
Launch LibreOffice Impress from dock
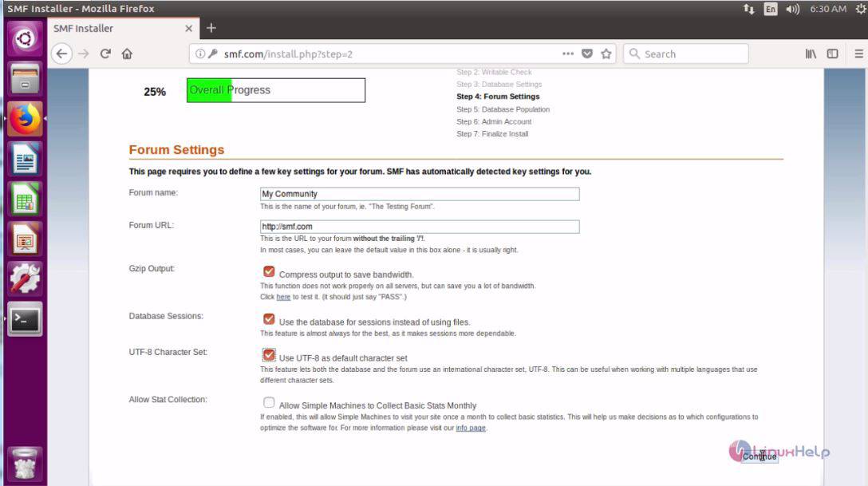25,239
